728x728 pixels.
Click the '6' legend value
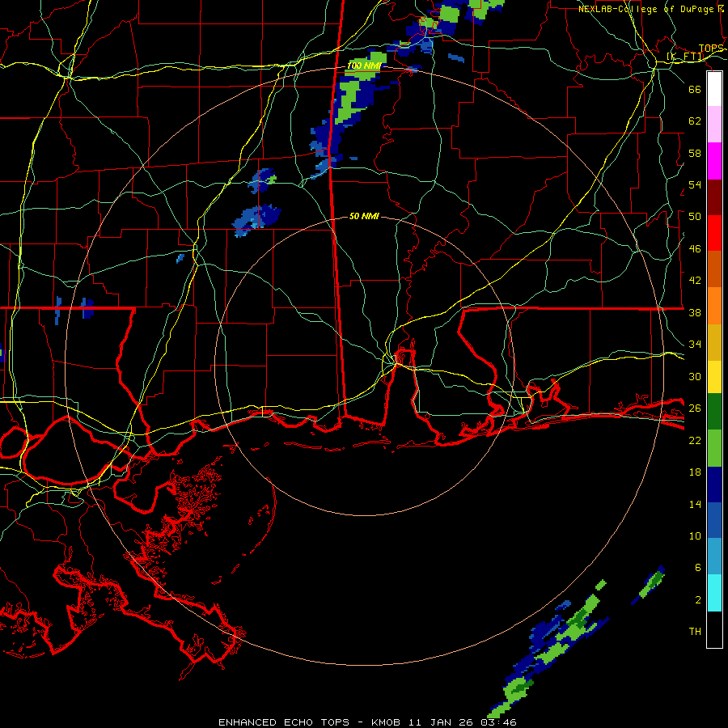pyautogui.click(x=698, y=567)
